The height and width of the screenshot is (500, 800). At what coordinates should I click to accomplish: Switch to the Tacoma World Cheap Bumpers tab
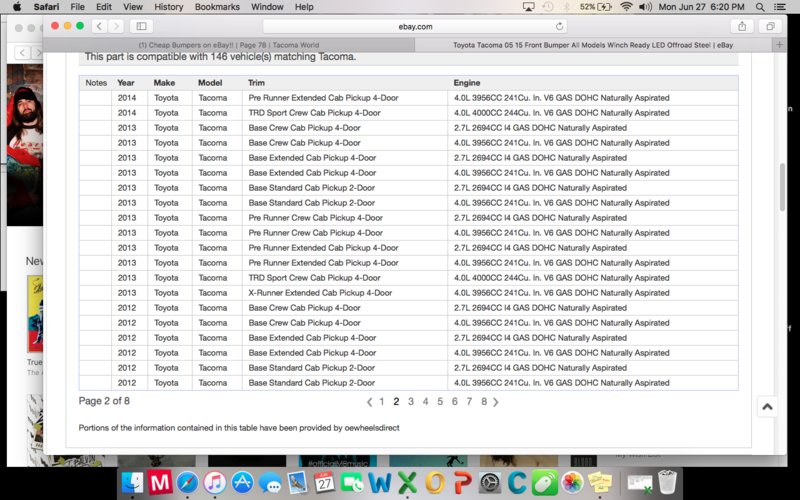(229, 45)
